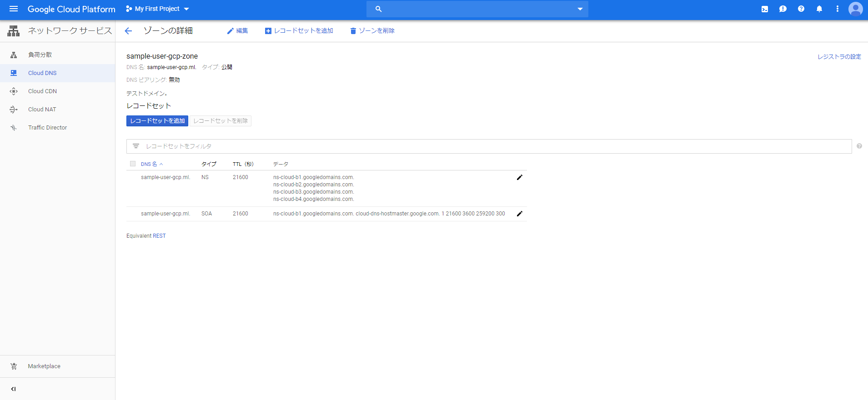Click blue レコードセットを追加 button
The width and height of the screenshot is (868, 400).
point(157,121)
